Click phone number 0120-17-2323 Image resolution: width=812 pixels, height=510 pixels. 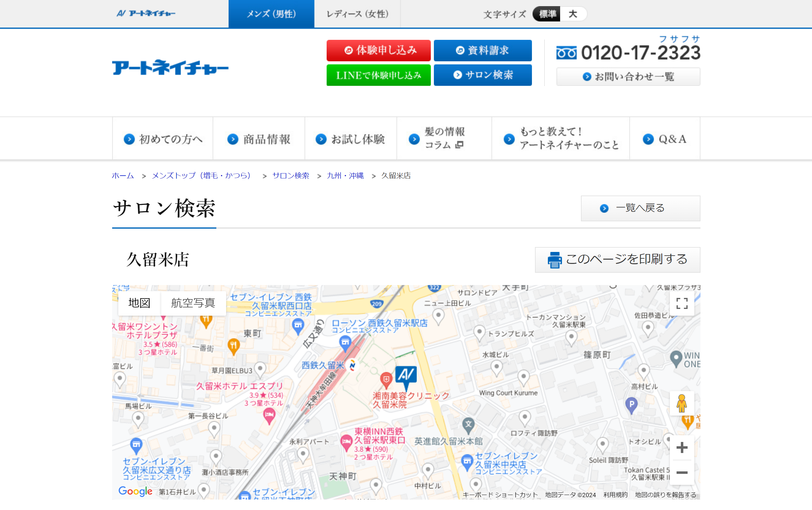click(x=641, y=53)
